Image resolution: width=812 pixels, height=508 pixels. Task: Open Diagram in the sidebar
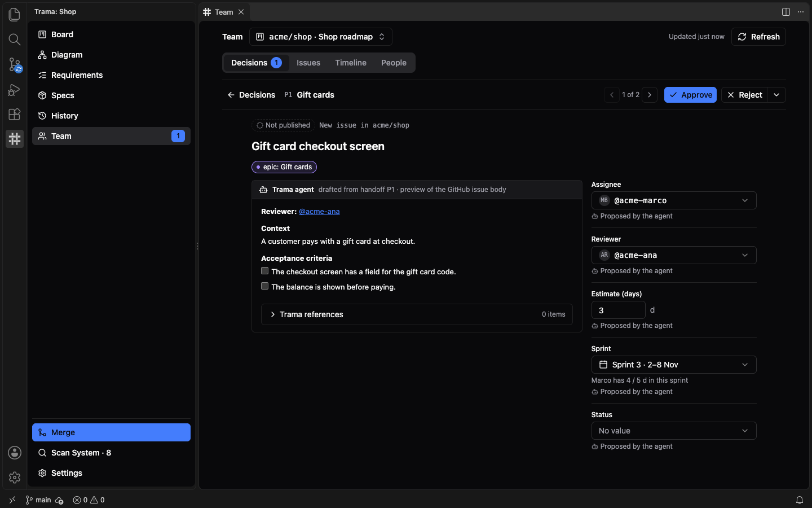coord(111,55)
